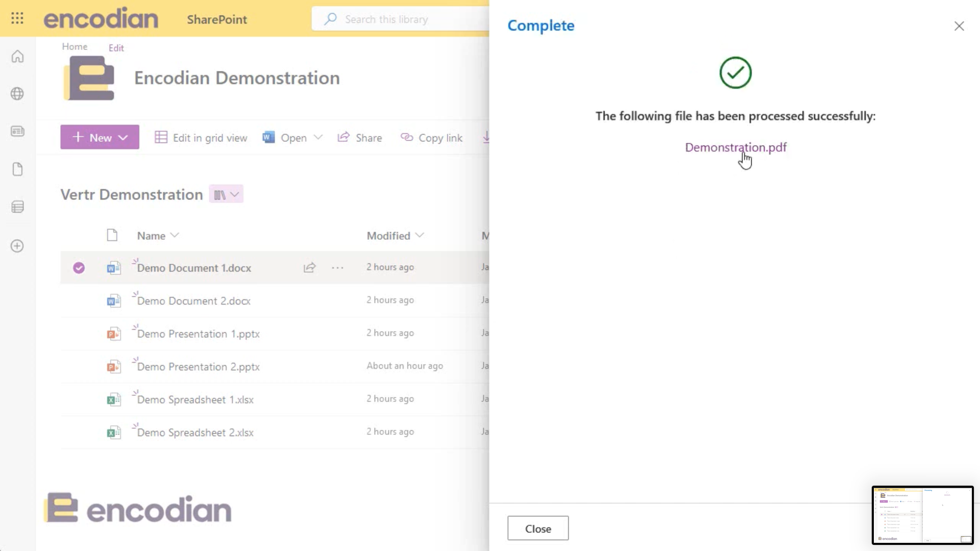980x551 pixels.
Task: Click Open Word command
Action: [285, 138]
